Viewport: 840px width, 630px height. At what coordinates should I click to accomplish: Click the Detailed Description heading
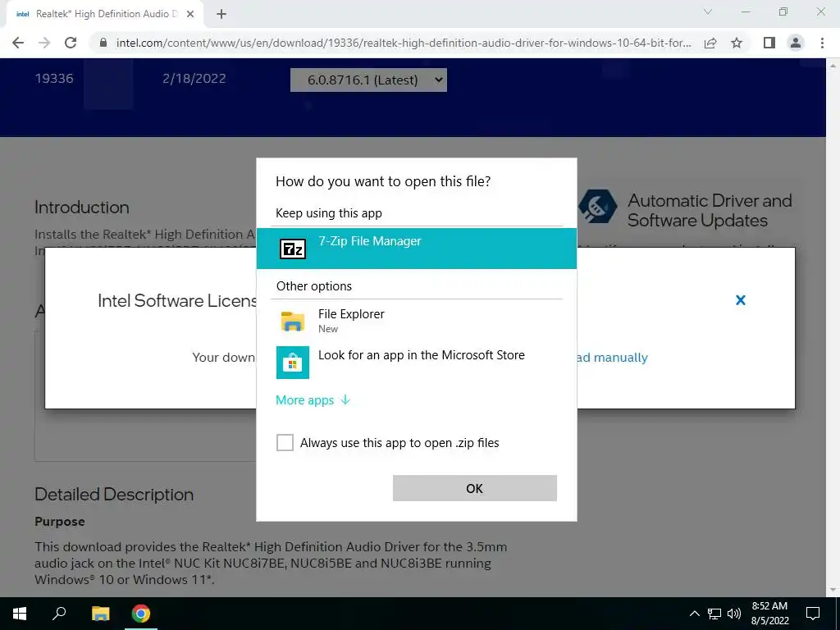tap(114, 495)
